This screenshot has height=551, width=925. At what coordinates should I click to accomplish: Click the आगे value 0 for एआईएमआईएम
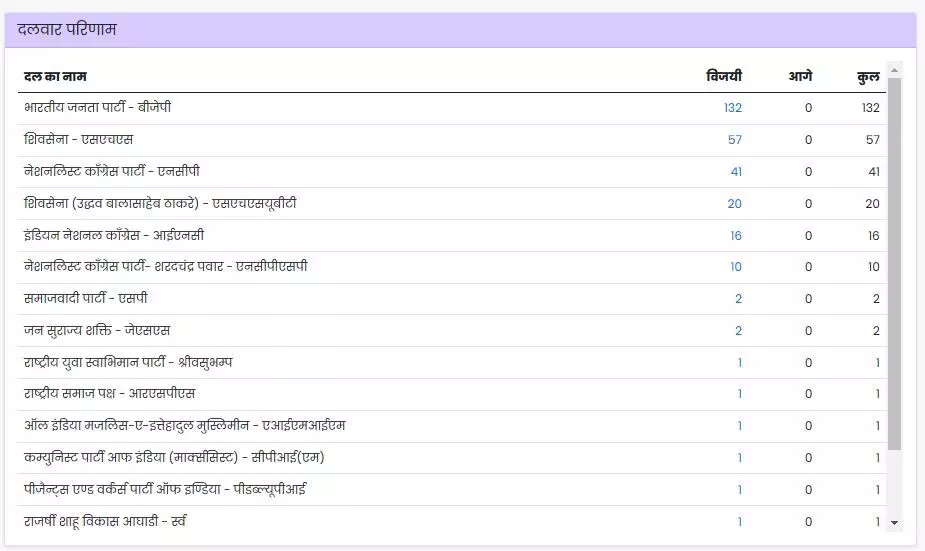pos(808,425)
